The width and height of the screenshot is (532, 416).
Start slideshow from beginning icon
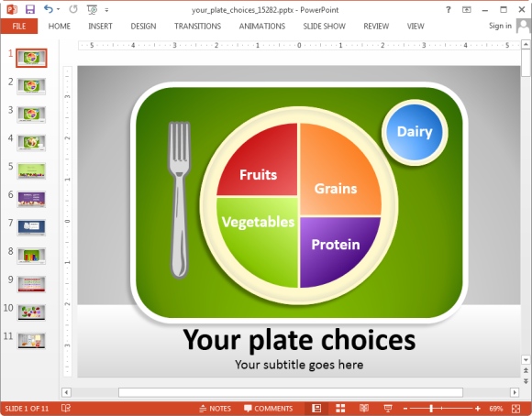point(92,10)
